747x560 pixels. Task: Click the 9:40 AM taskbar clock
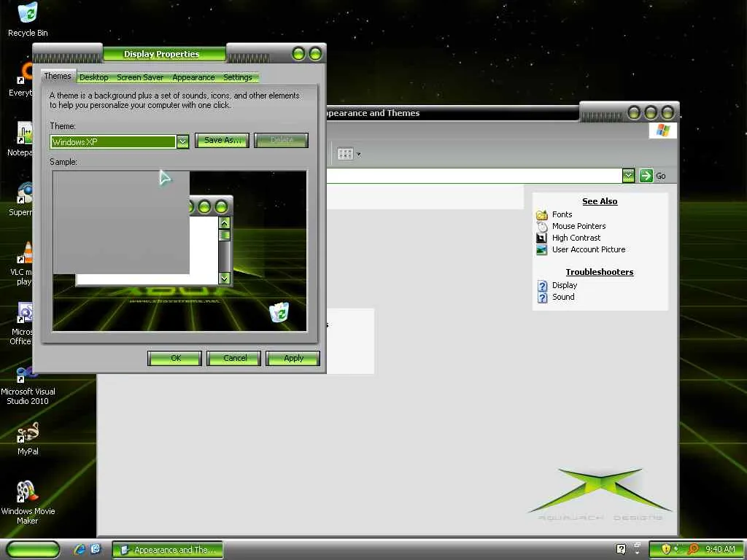[x=720, y=550]
